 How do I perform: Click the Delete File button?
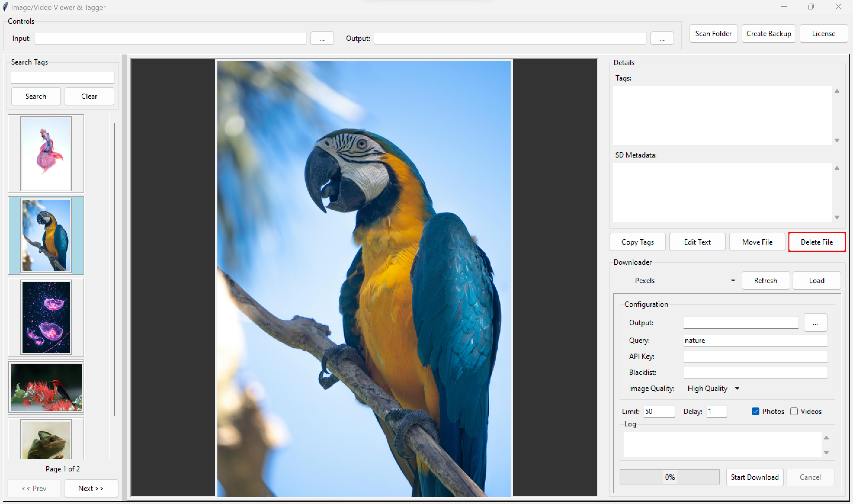pyautogui.click(x=816, y=242)
